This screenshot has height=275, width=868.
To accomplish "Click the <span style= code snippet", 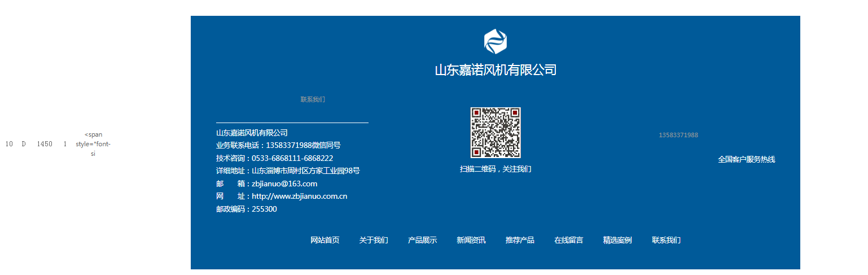I will [x=93, y=144].
